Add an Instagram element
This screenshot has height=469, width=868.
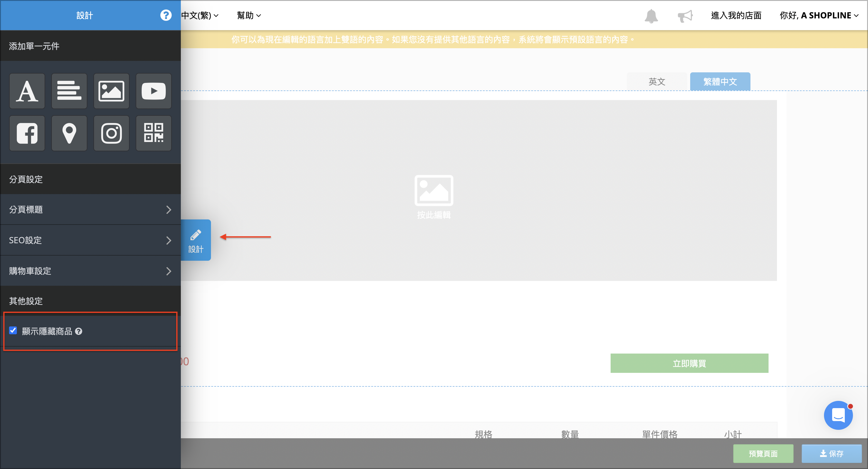(x=111, y=133)
